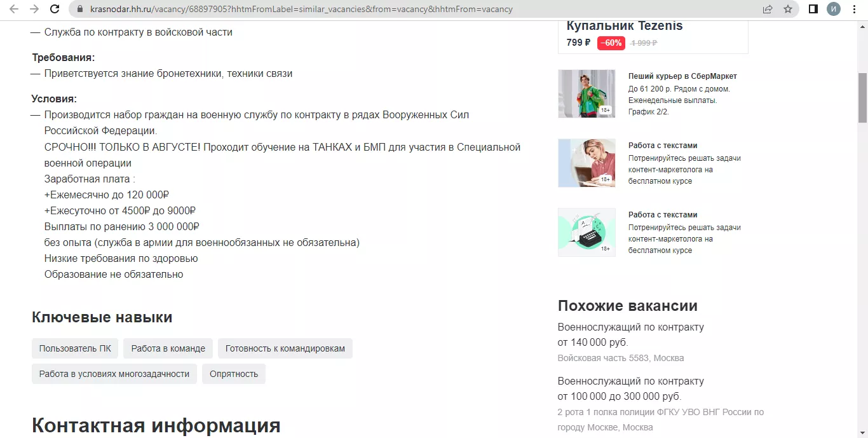
Task: Open the courier ad thumbnail image
Action: click(587, 93)
